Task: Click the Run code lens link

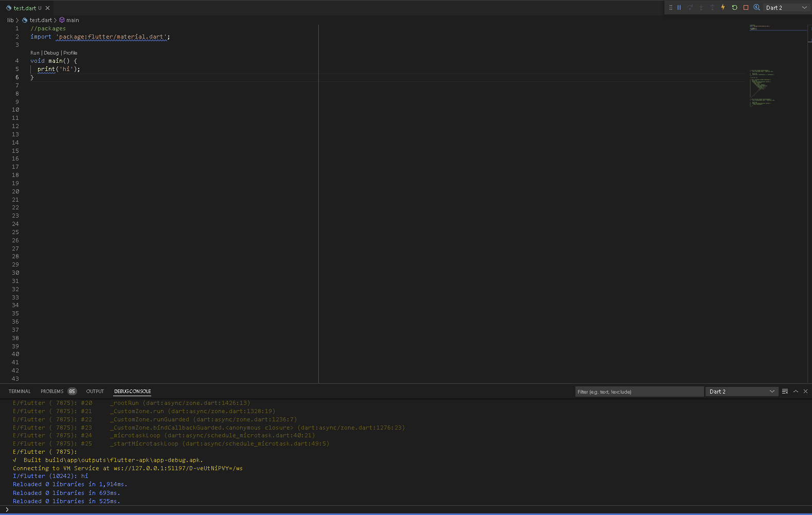Action: pos(34,53)
